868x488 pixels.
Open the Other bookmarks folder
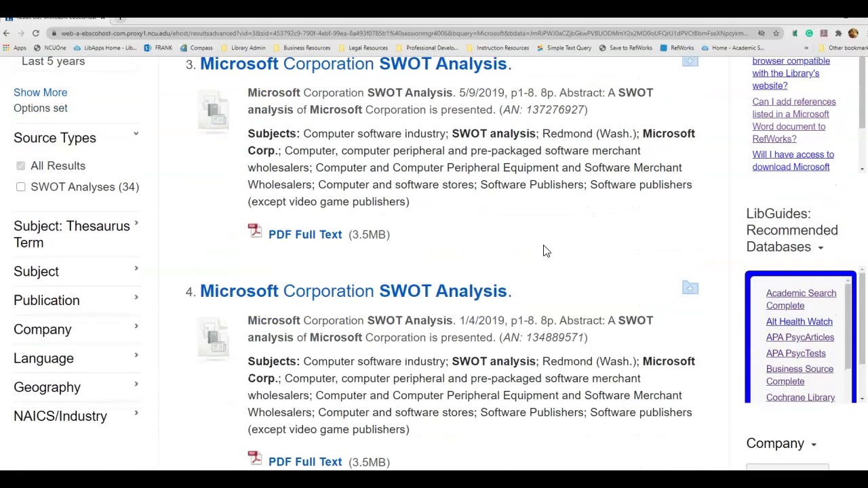843,48
